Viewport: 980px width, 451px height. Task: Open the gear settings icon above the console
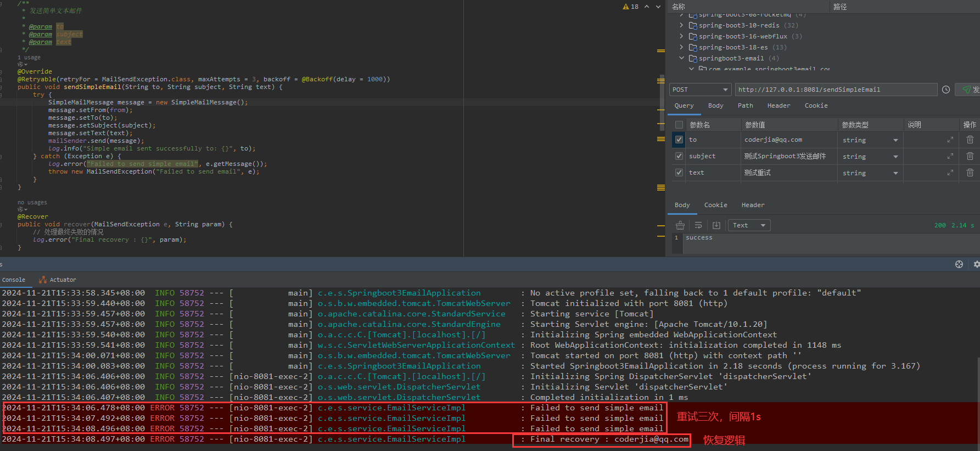point(977,264)
